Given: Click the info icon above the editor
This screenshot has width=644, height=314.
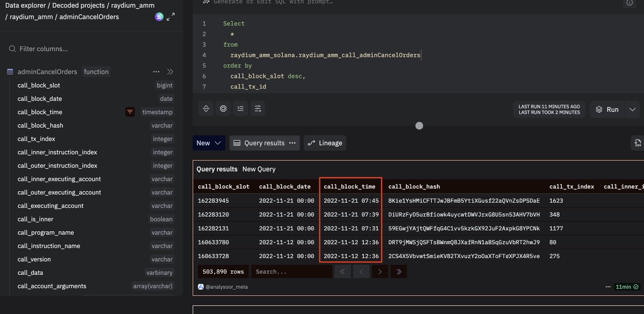Looking at the screenshot, I should click(629, 3).
